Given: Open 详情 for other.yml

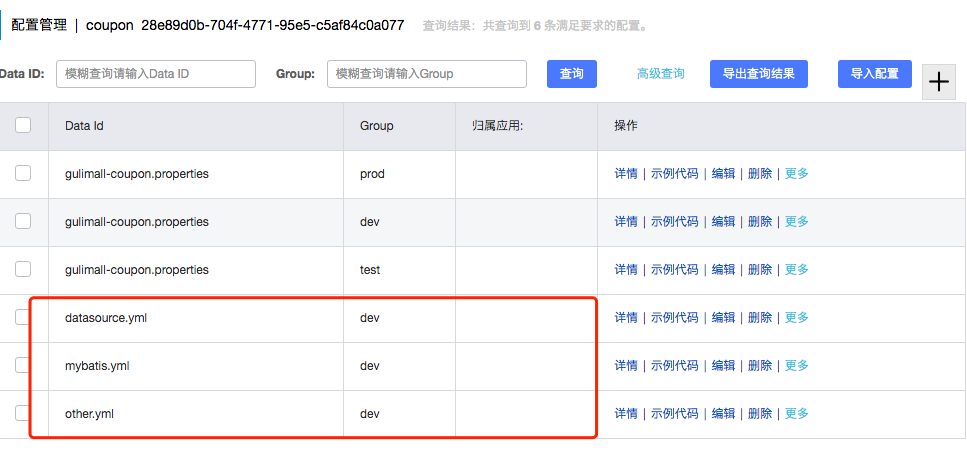Looking at the screenshot, I should tap(625, 413).
